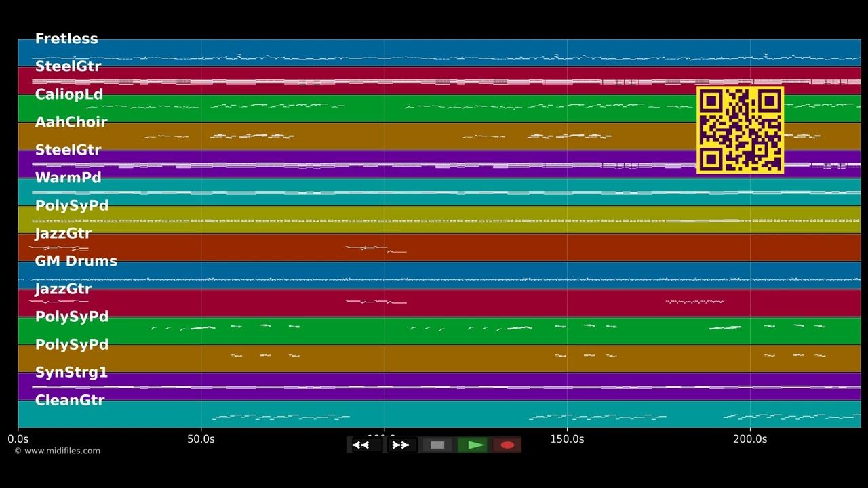The height and width of the screenshot is (488, 868).
Task: Click the rewind playback button
Action: (366, 445)
